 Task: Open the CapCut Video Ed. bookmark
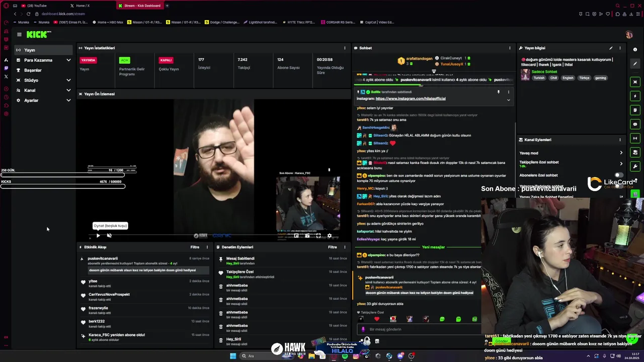[x=377, y=22]
